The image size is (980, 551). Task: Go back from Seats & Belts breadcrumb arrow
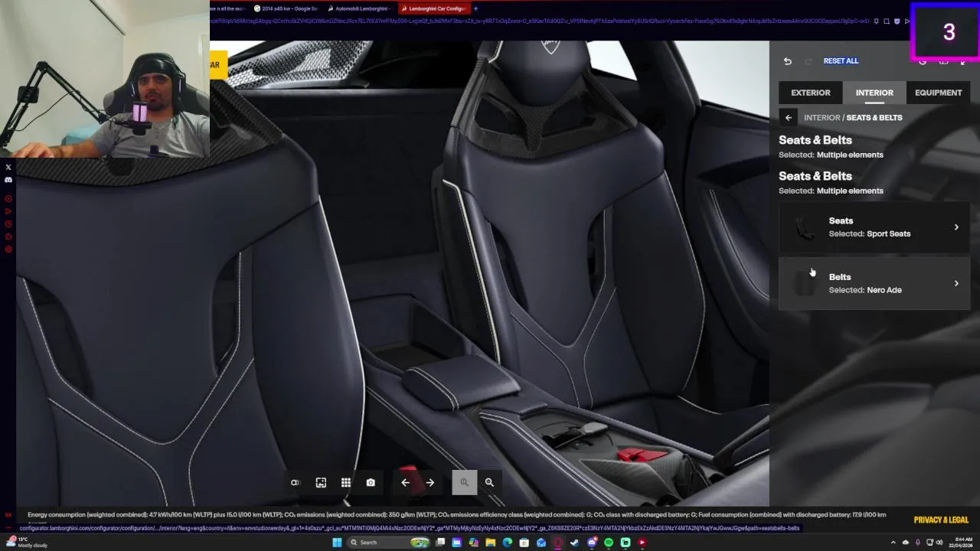(x=788, y=118)
